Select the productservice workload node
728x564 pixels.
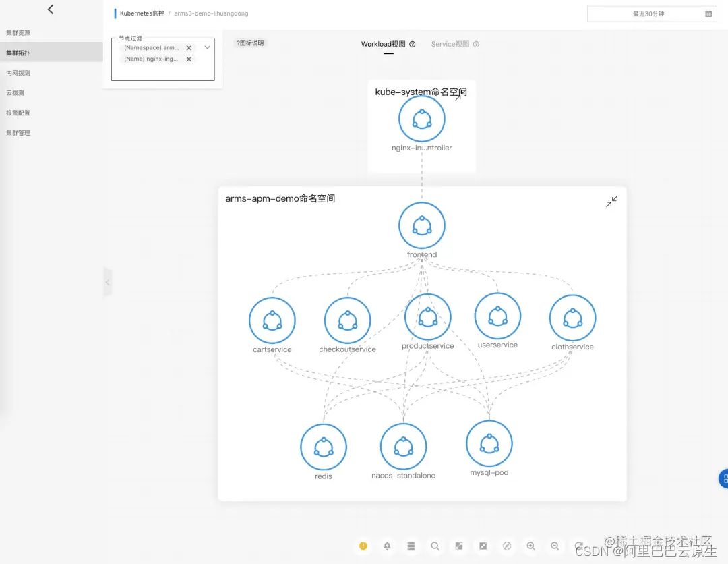coord(427,317)
